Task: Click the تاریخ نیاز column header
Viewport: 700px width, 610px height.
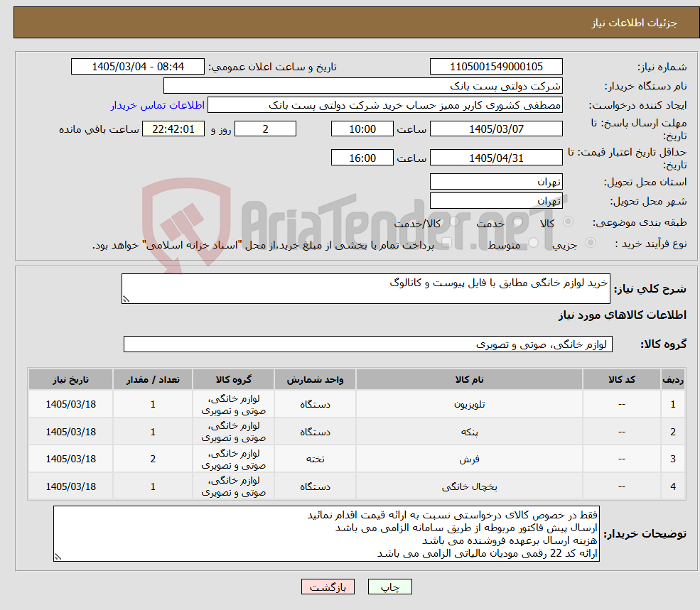Action: [70, 380]
